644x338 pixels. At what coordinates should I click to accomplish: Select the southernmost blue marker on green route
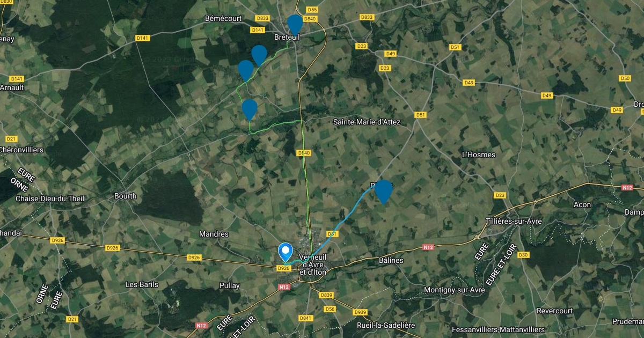point(249,109)
